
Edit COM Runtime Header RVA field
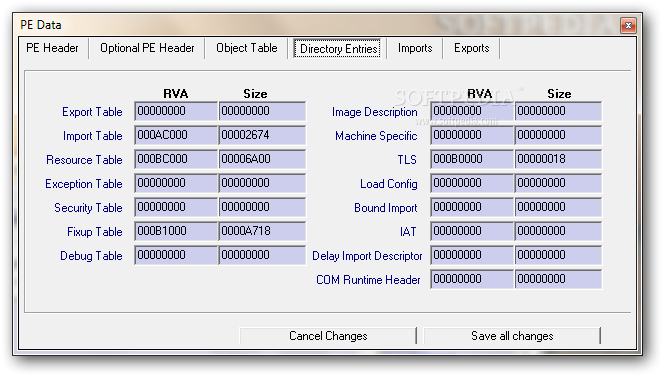(472, 280)
